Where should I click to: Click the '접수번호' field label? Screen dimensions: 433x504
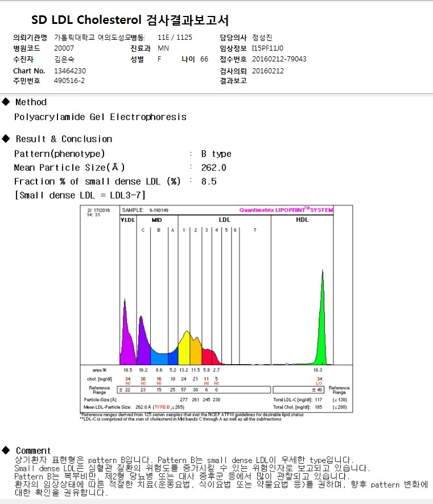point(233,59)
